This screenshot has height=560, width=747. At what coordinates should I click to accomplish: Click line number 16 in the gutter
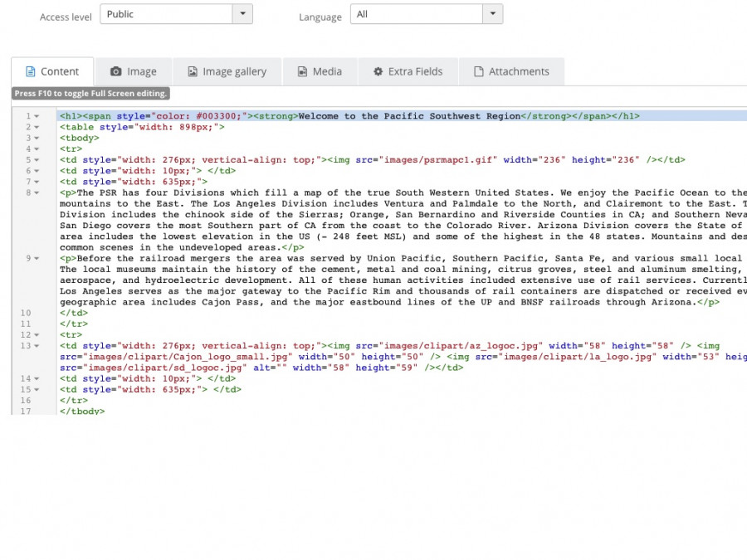[26, 401]
